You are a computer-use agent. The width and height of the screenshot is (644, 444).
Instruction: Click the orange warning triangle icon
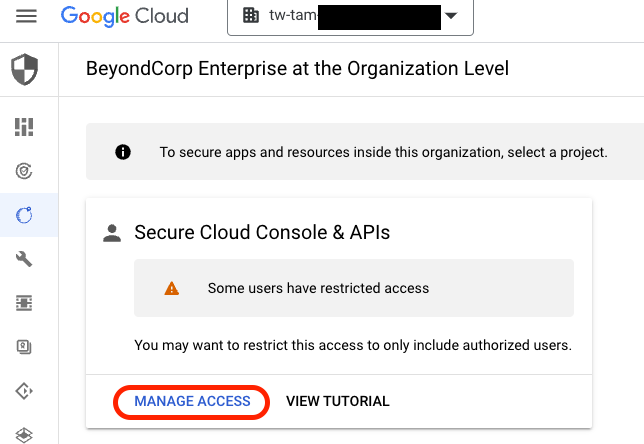pyautogui.click(x=172, y=288)
